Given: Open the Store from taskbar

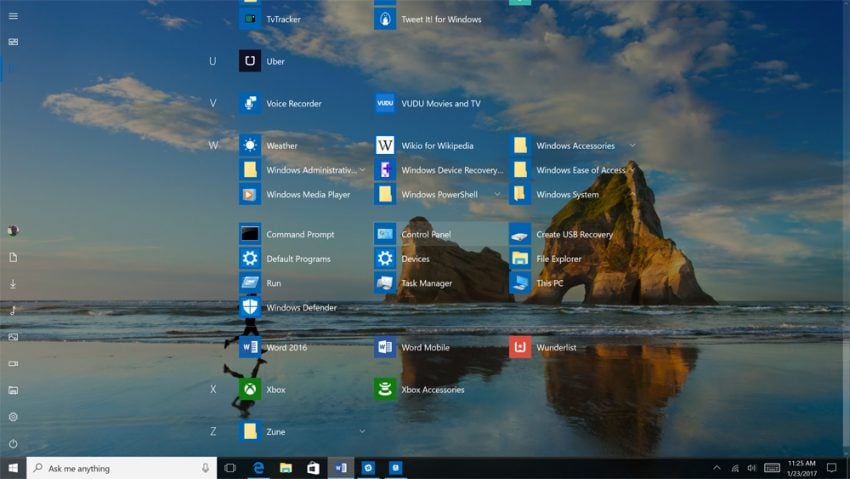Looking at the screenshot, I should (313, 468).
